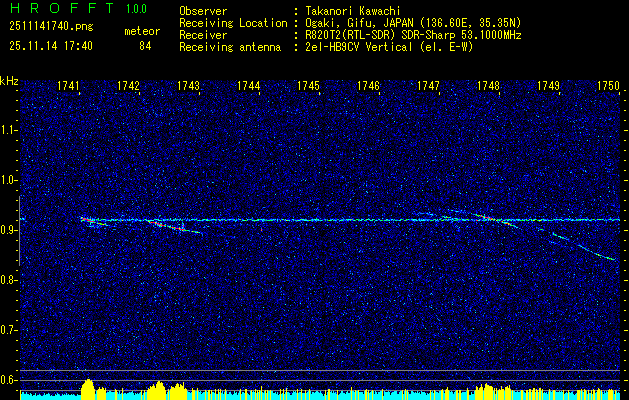Click the date stamp 25.11.14 17:40
Image resolution: width=629 pixels, height=400 pixels.
[x=51, y=46]
